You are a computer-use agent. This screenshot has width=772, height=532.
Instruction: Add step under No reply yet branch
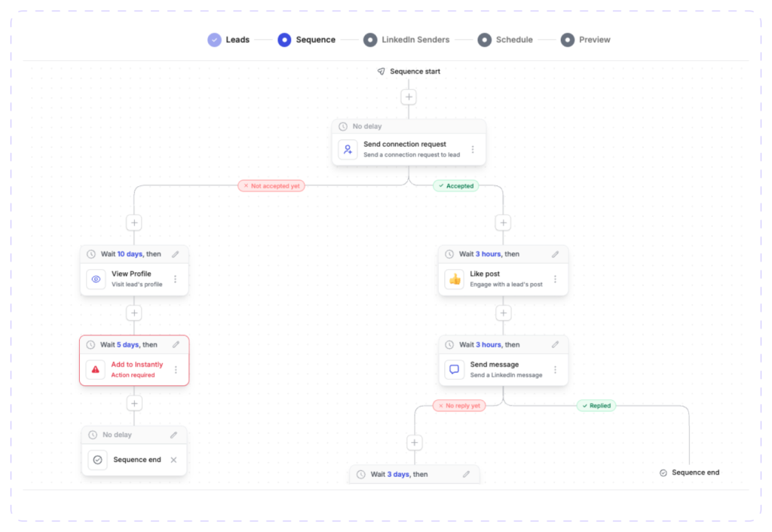[x=415, y=442]
